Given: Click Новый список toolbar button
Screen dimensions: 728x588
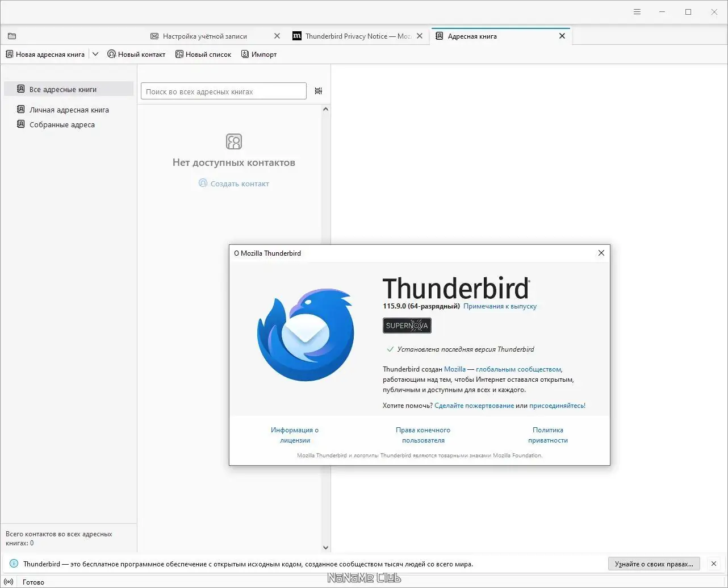Looking at the screenshot, I should click(x=203, y=55).
